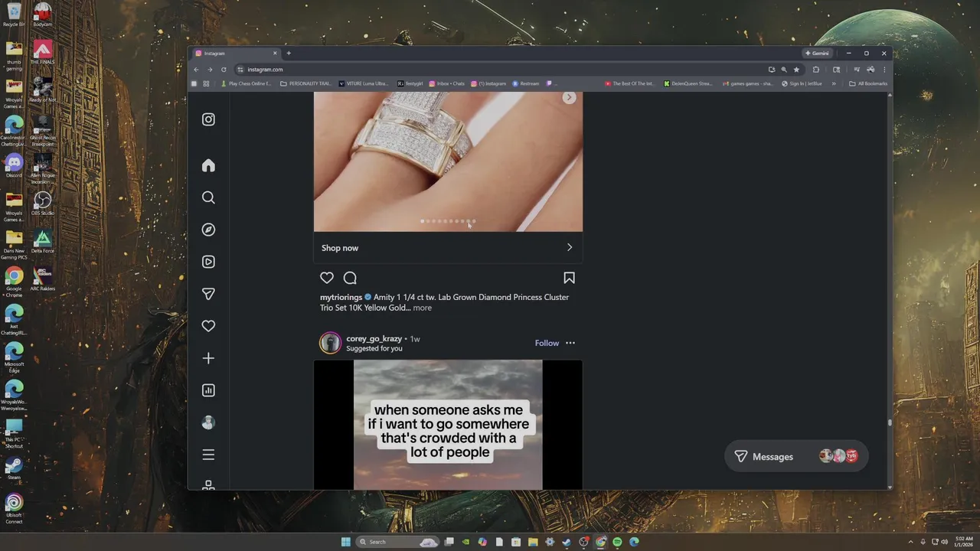The width and height of the screenshot is (980, 551).
Task: Select ARC Raiders desktop shortcut
Action: pyautogui.click(x=43, y=279)
